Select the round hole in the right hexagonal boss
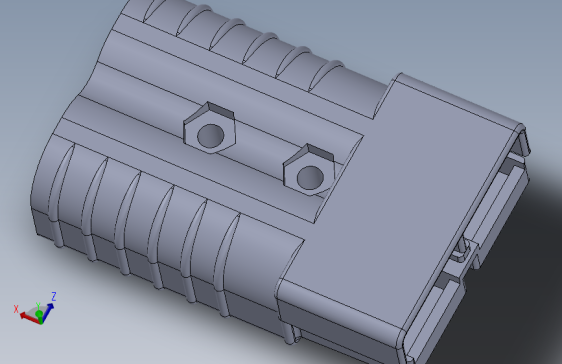 pyautogui.click(x=310, y=177)
